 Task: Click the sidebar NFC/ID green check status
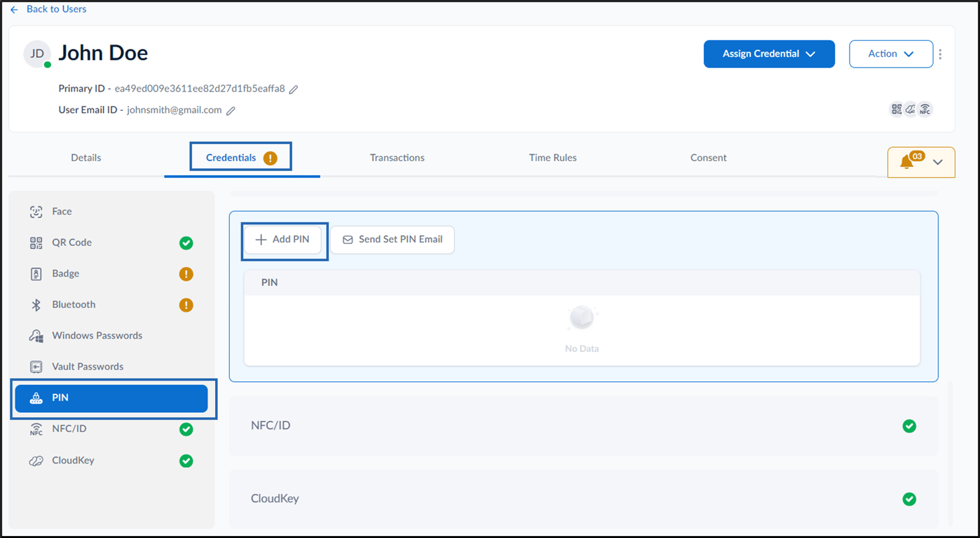(x=186, y=429)
